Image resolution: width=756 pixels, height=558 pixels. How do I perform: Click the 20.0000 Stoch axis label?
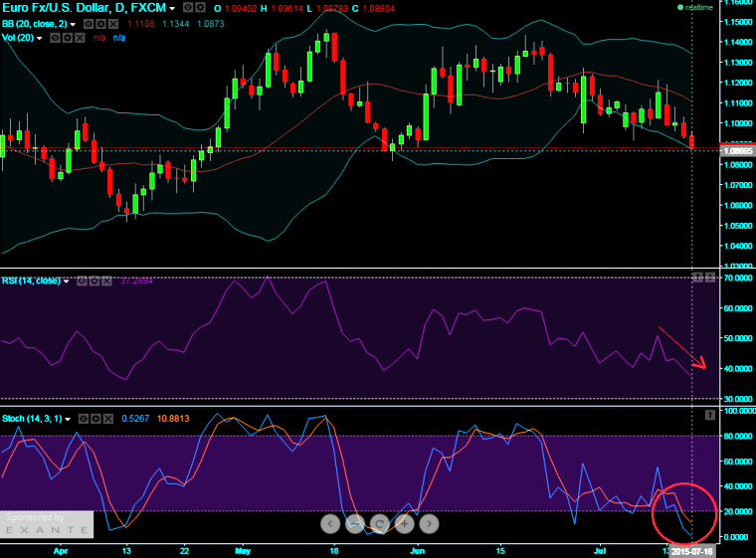(x=738, y=511)
